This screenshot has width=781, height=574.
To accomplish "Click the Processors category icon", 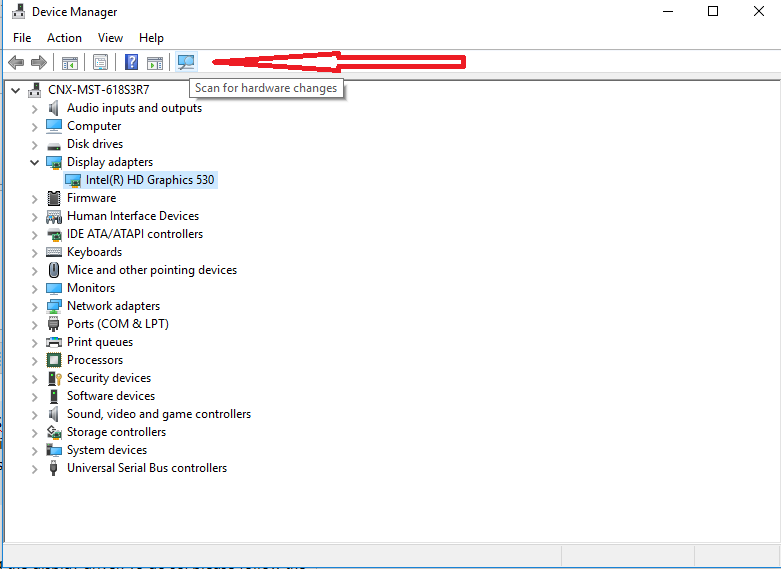I will [54, 360].
